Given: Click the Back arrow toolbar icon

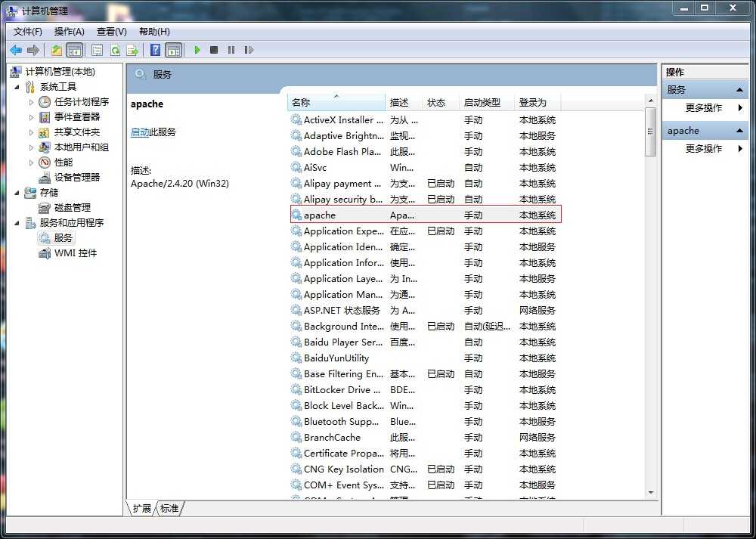Looking at the screenshot, I should click(x=16, y=50).
